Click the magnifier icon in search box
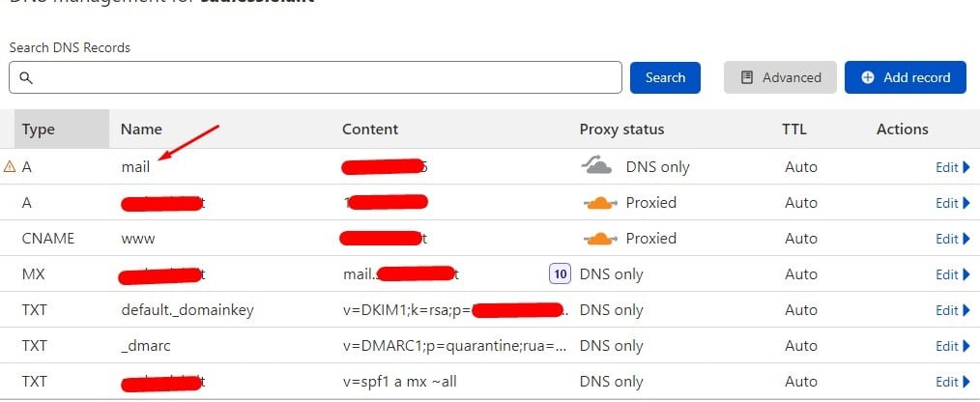 click(26, 77)
